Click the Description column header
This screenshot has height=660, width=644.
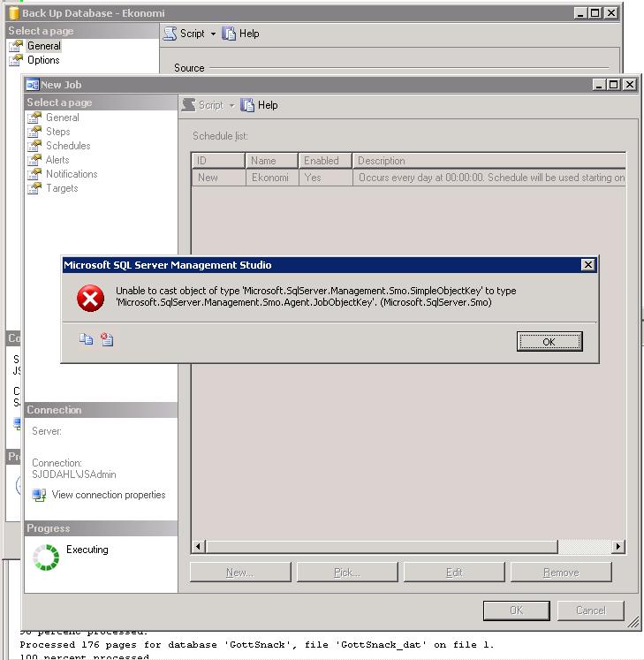489,161
